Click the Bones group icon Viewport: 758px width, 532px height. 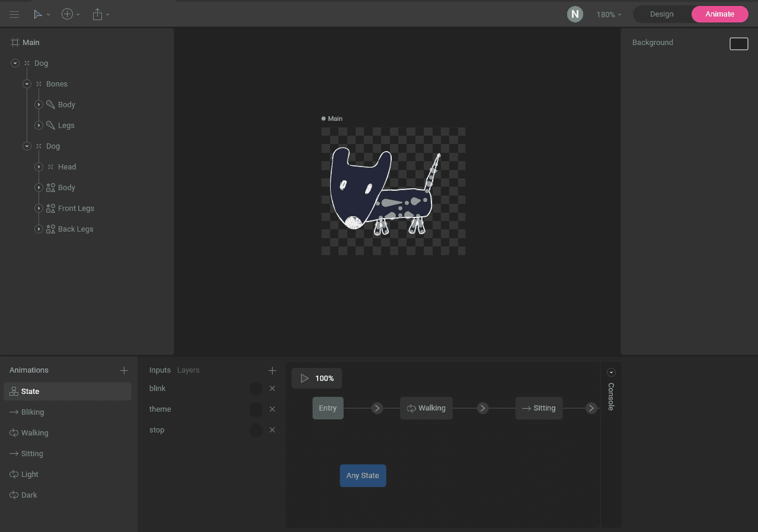(x=39, y=84)
